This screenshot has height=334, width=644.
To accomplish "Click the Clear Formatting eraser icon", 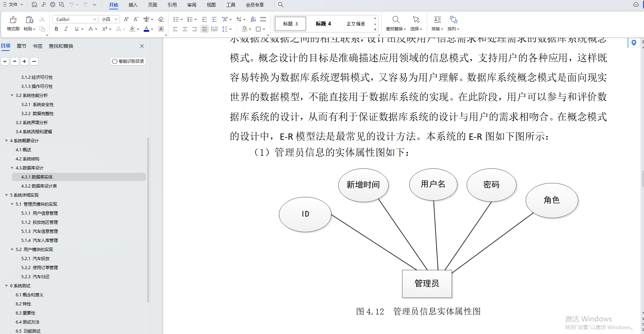I will [x=161, y=19].
